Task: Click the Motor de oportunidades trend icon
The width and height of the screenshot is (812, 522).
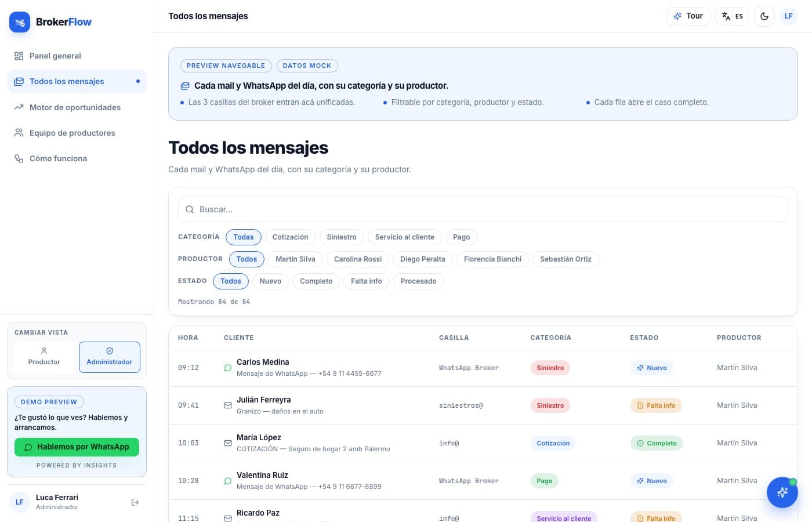Action: [19, 107]
